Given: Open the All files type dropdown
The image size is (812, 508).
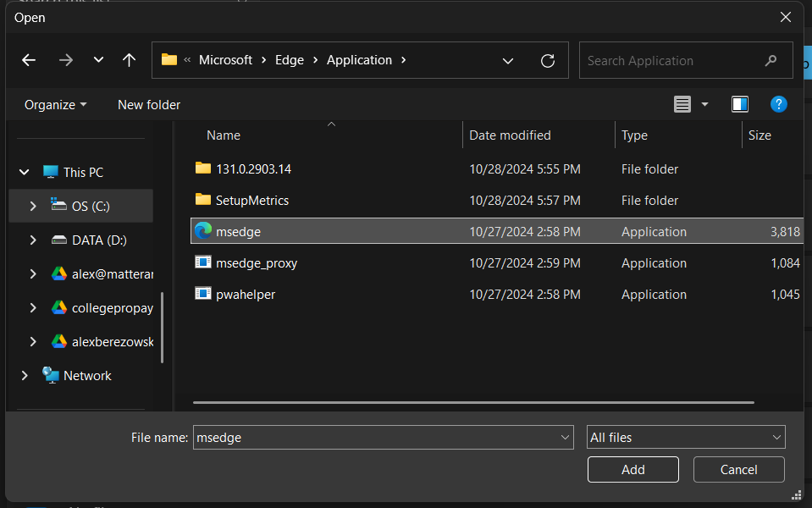Looking at the screenshot, I should pyautogui.click(x=686, y=437).
